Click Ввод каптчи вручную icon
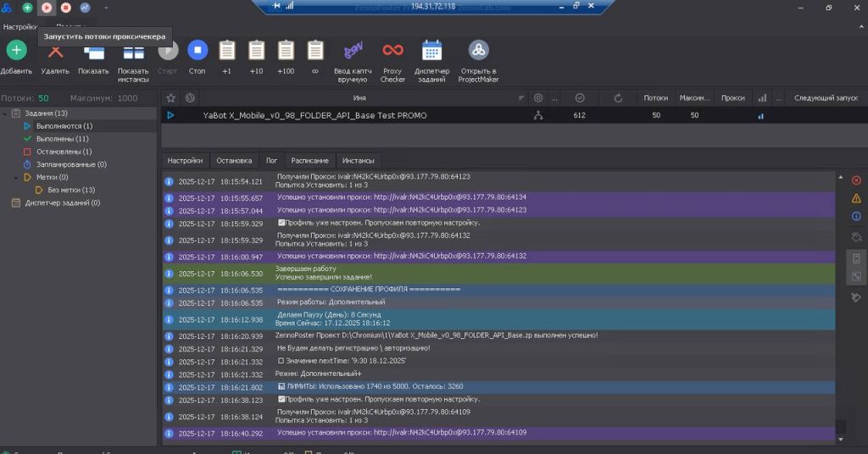868x454 pixels. [353, 50]
